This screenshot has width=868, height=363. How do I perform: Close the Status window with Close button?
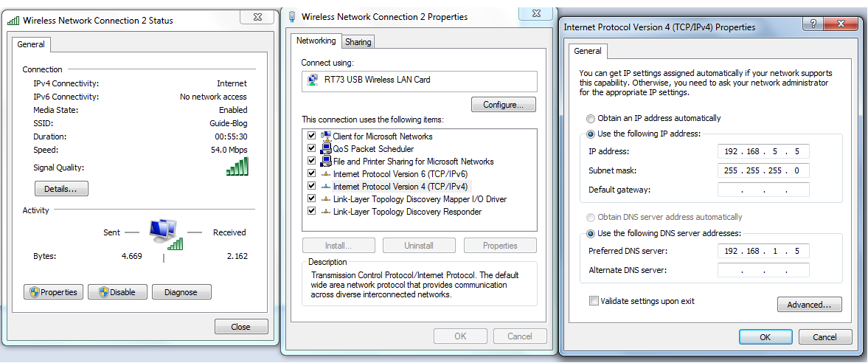(x=241, y=327)
